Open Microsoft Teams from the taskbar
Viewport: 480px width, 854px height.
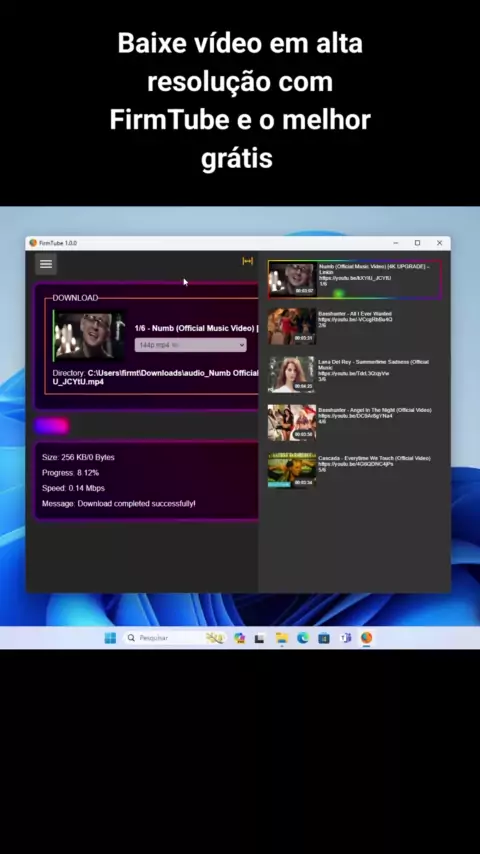[345, 638]
